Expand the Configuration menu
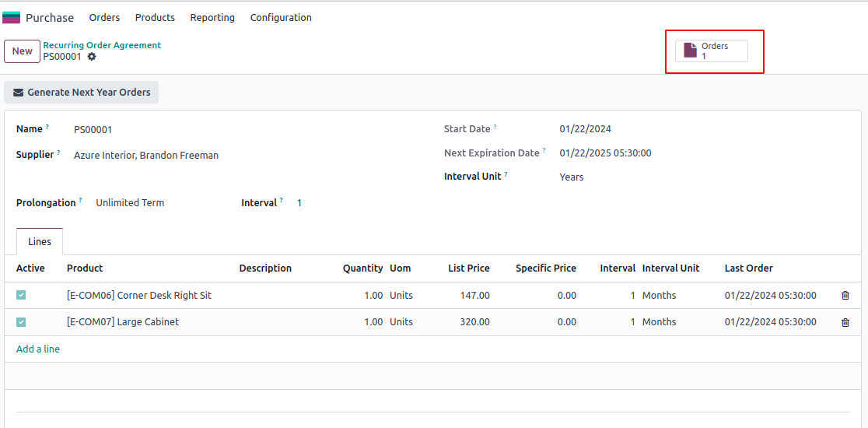Viewport: 868px width, 428px height. [x=281, y=17]
